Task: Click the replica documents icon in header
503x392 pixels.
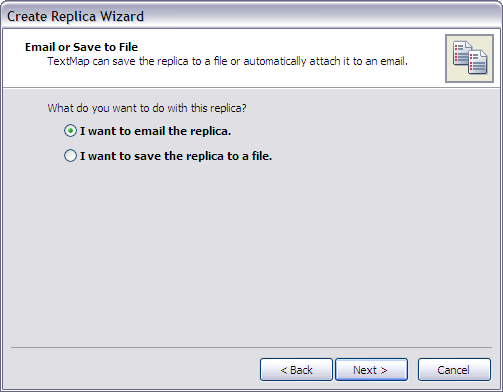Action: (469, 58)
